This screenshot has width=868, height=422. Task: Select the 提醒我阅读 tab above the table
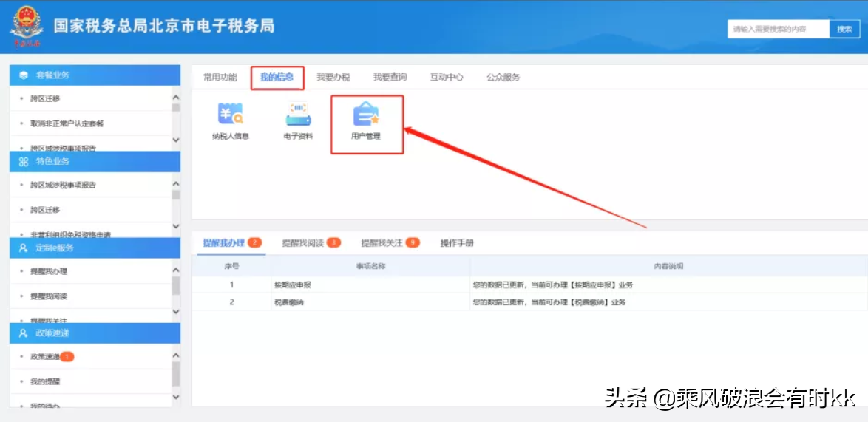(303, 243)
